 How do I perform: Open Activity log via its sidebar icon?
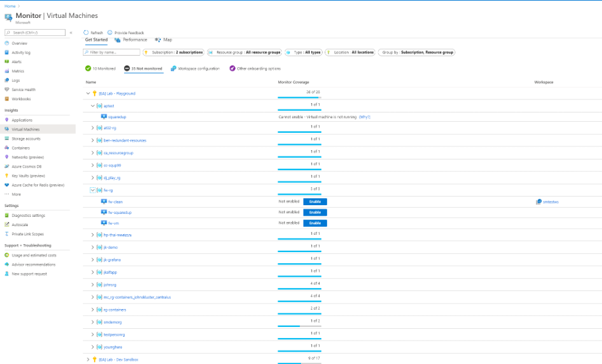tap(7, 52)
